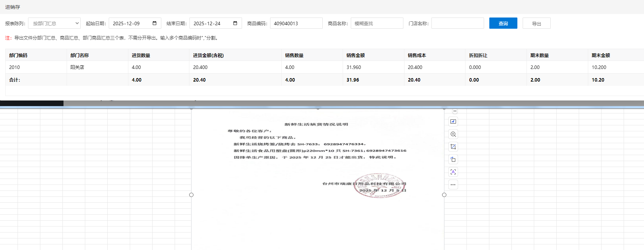Click the 商品名称 fuzzy search field

coord(377,23)
